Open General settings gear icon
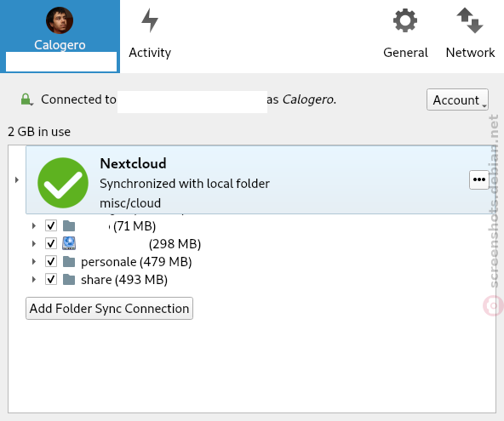The image size is (504, 421). point(405,20)
